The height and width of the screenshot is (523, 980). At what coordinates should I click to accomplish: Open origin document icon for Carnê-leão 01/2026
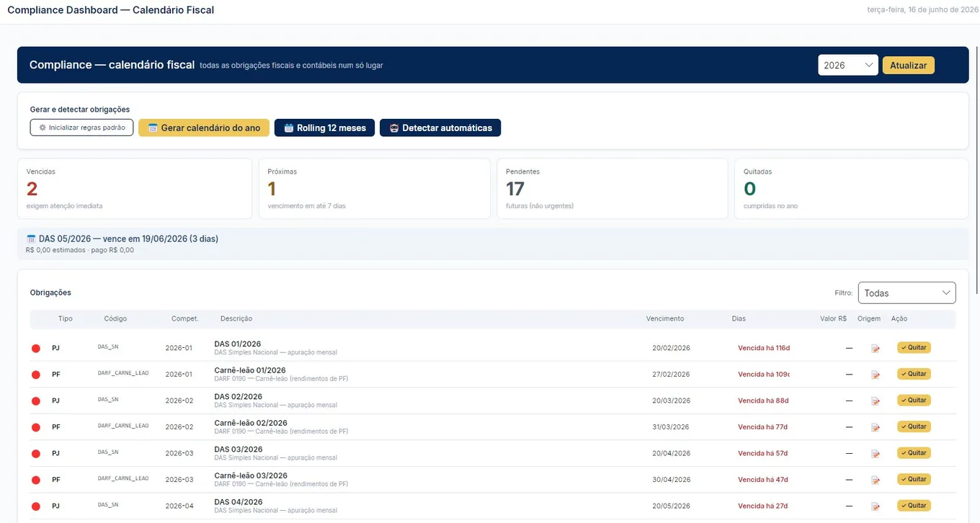click(x=876, y=375)
